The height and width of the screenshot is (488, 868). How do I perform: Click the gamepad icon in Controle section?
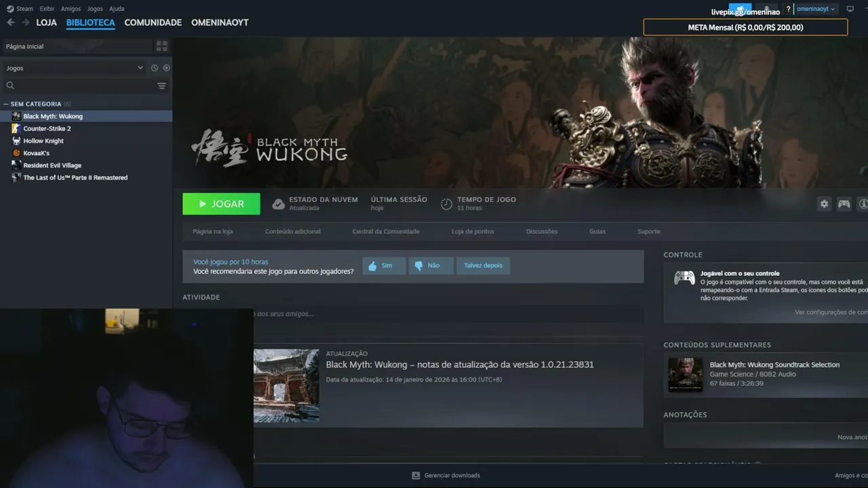click(684, 278)
